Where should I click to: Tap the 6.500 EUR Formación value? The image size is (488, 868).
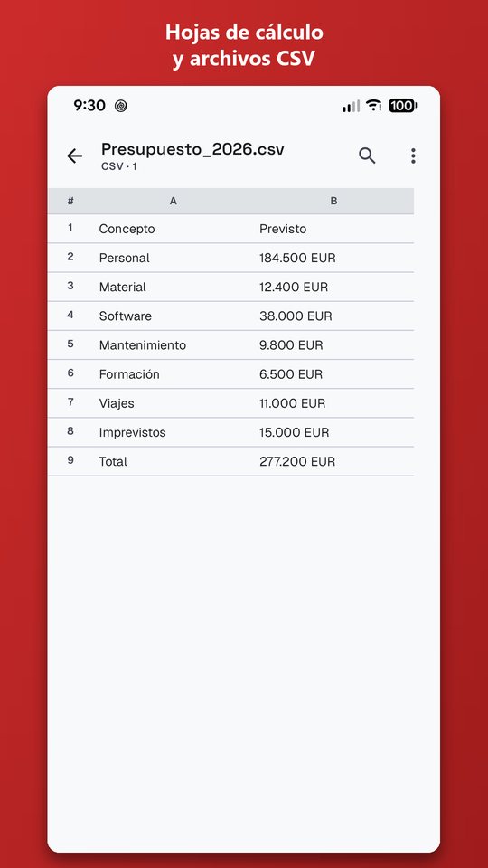[x=291, y=374]
